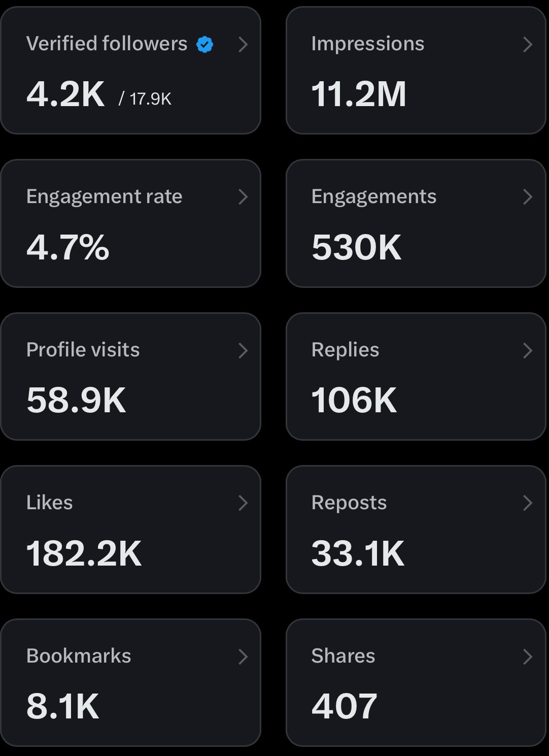Image resolution: width=549 pixels, height=756 pixels.
Task: Click the Shares chevron arrow
Action: 528,656
